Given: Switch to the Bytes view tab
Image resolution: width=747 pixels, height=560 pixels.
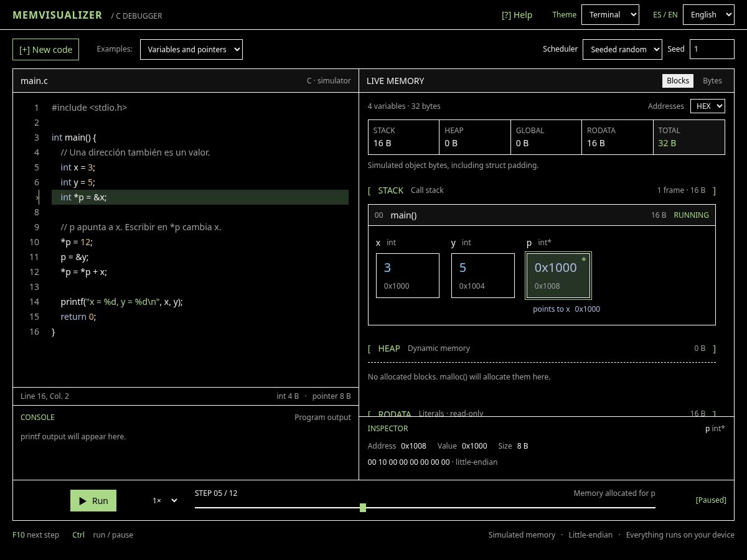Looking at the screenshot, I should pos(712,80).
